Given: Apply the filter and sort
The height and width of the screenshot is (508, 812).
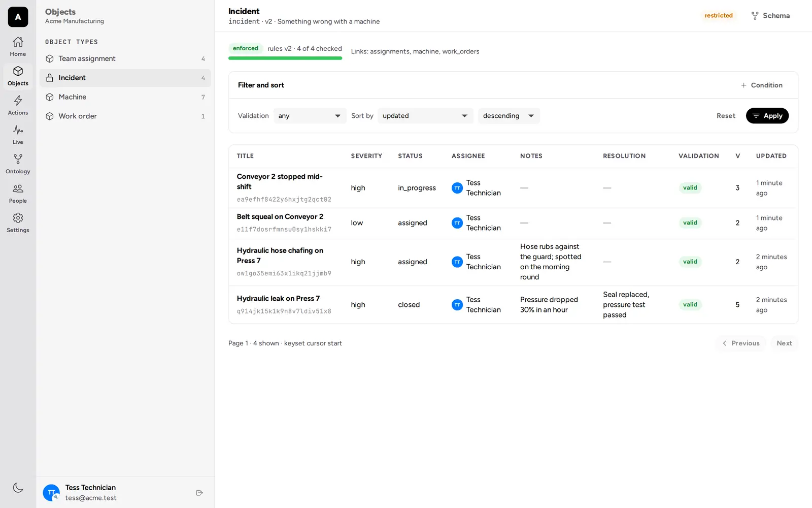Looking at the screenshot, I should 767,116.
